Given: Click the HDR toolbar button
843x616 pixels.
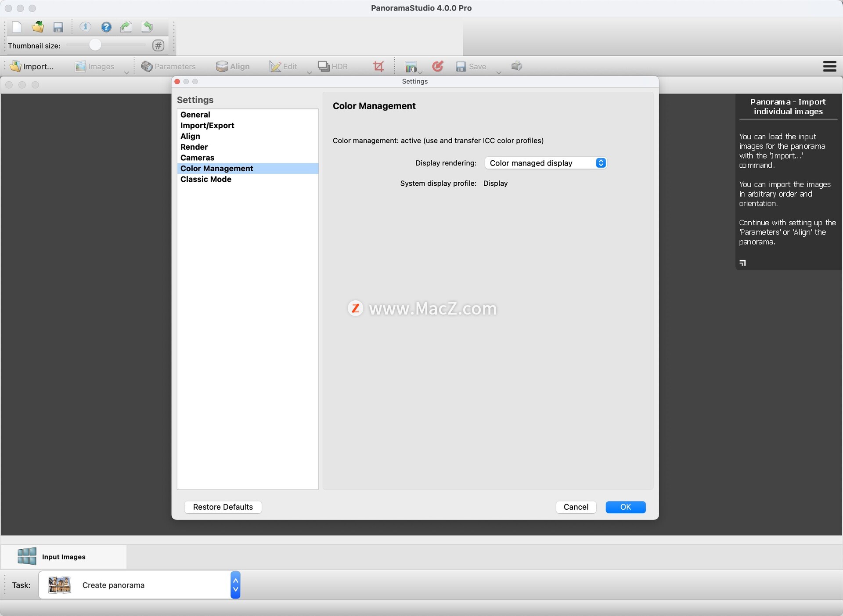Looking at the screenshot, I should pos(333,66).
